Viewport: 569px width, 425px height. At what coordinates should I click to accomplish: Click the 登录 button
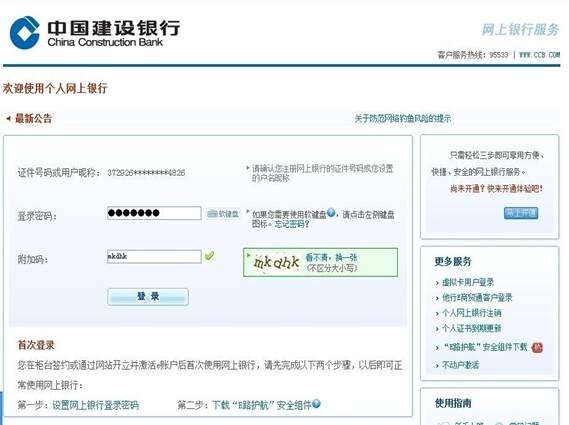148,297
